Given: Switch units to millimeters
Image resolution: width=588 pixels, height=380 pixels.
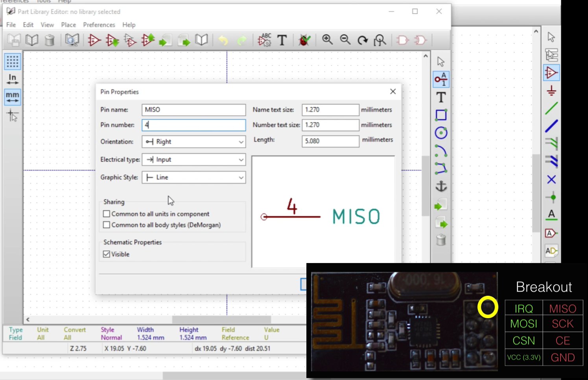Looking at the screenshot, I should [13, 97].
